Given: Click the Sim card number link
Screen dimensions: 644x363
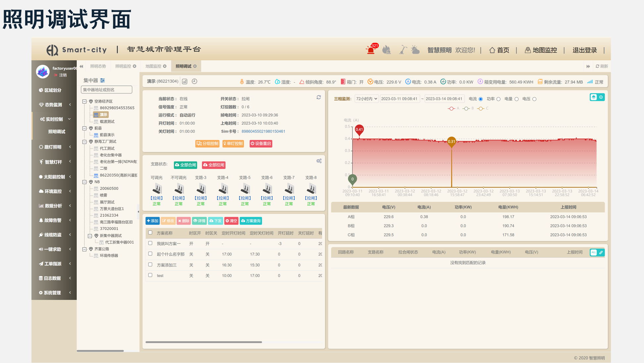Looking at the screenshot, I should 263,131.
